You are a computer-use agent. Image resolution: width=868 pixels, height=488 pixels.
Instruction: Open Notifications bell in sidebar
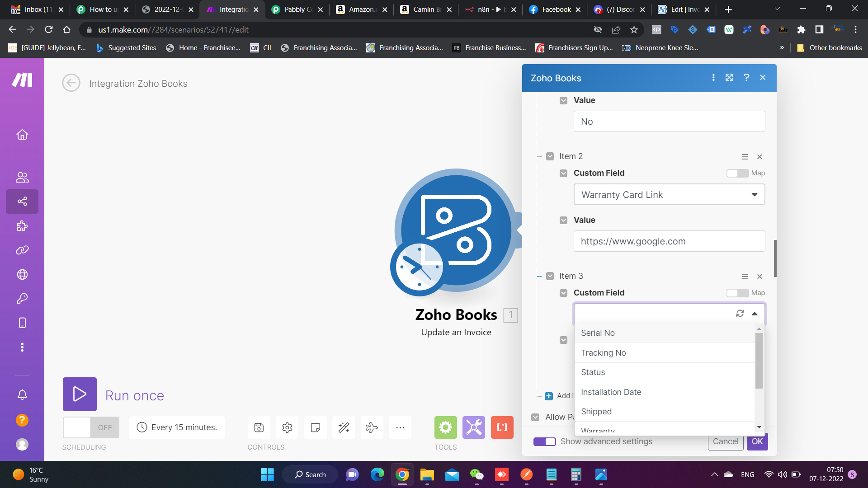click(x=22, y=394)
